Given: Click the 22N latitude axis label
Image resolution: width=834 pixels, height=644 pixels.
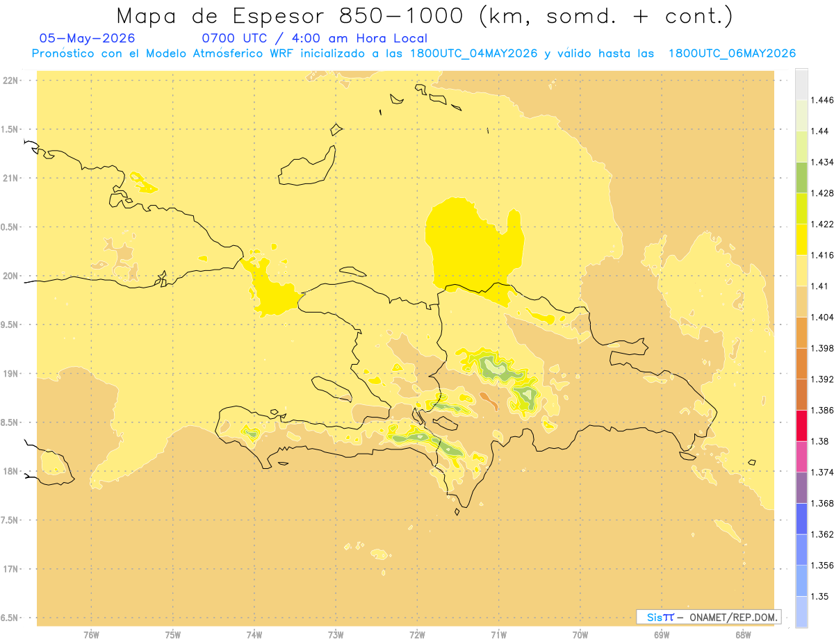Looking at the screenshot, I should click(11, 80).
